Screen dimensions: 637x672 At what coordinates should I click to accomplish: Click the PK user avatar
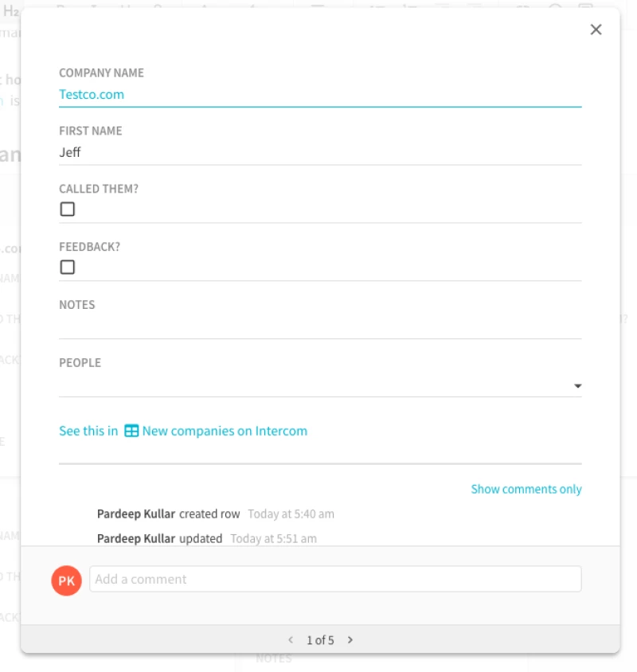pyautogui.click(x=66, y=580)
